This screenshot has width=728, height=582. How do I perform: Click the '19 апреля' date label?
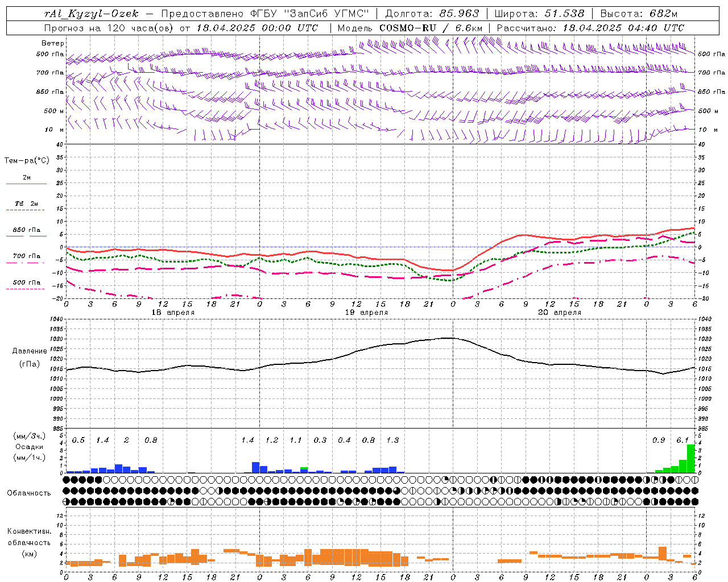[x=366, y=313]
